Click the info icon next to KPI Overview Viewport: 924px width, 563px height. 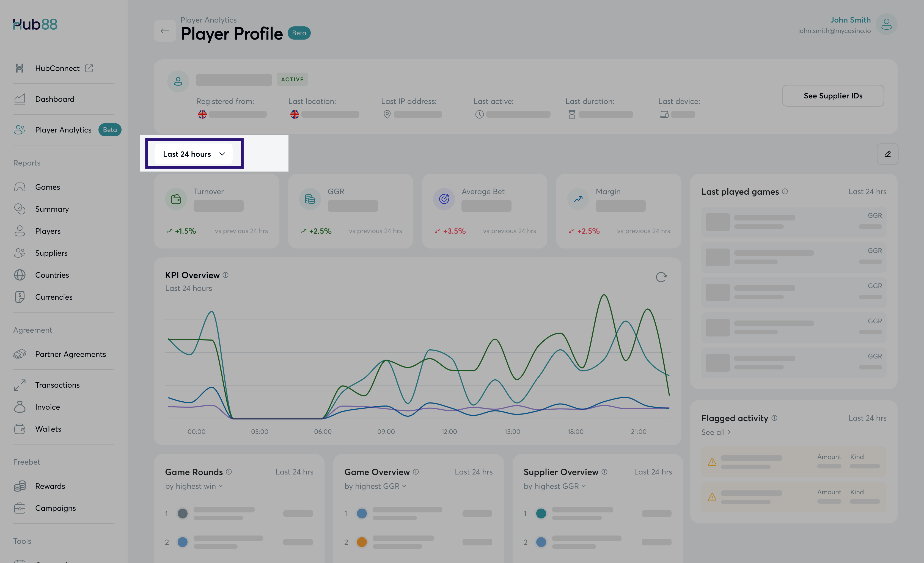pyautogui.click(x=226, y=275)
